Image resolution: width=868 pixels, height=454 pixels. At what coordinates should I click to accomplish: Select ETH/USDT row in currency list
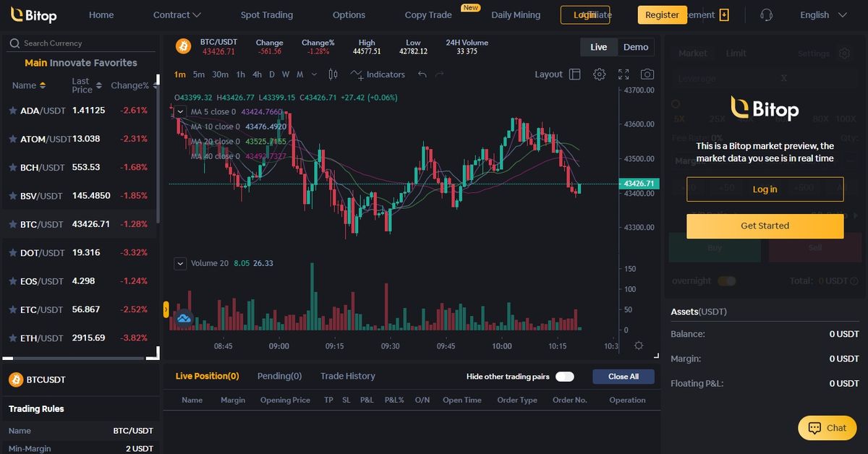click(x=79, y=338)
